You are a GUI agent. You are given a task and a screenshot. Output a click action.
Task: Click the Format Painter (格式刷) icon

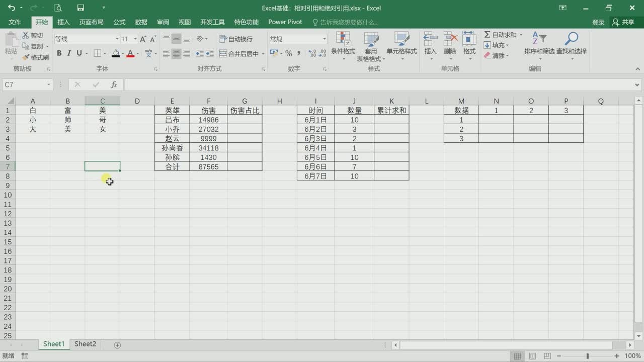[26, 57]
